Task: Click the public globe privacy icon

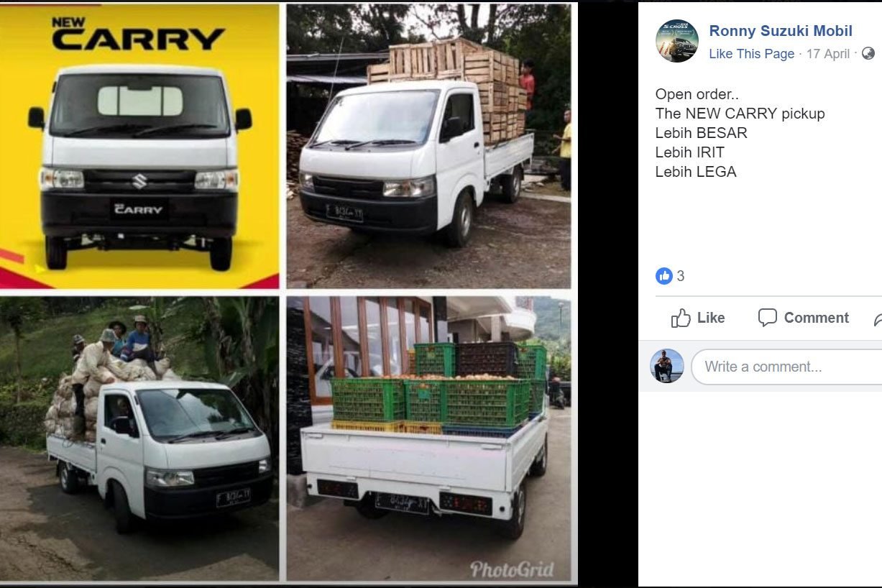Action: tap(868, 53)
